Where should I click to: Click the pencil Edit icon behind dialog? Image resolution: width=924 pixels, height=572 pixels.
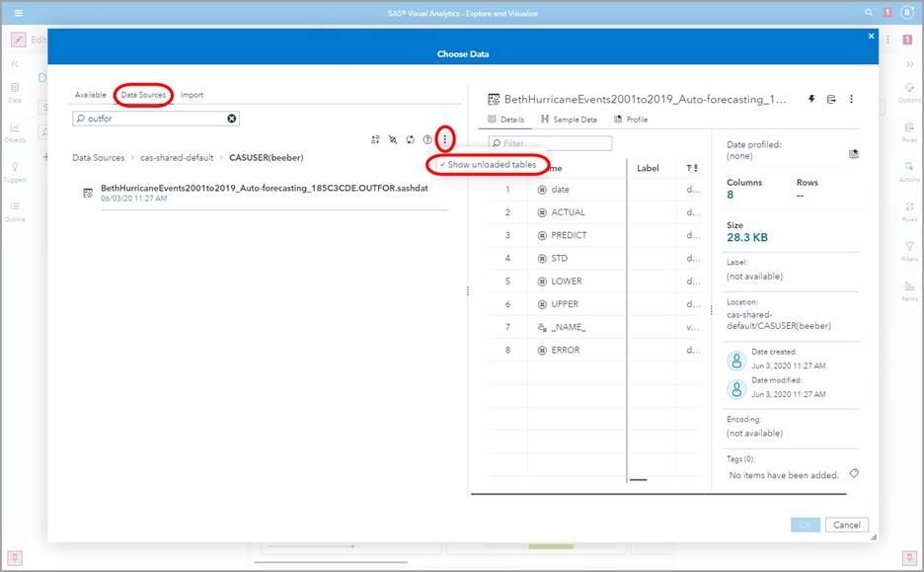19,40
